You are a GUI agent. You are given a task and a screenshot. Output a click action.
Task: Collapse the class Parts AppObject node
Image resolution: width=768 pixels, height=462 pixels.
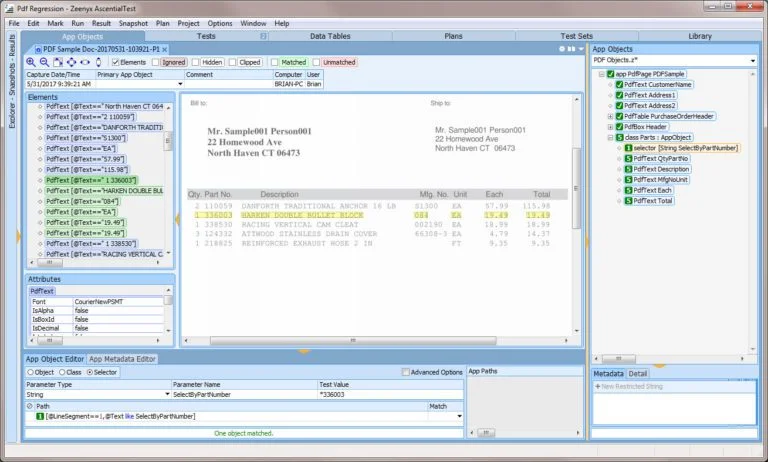click(x=610, y=138)
